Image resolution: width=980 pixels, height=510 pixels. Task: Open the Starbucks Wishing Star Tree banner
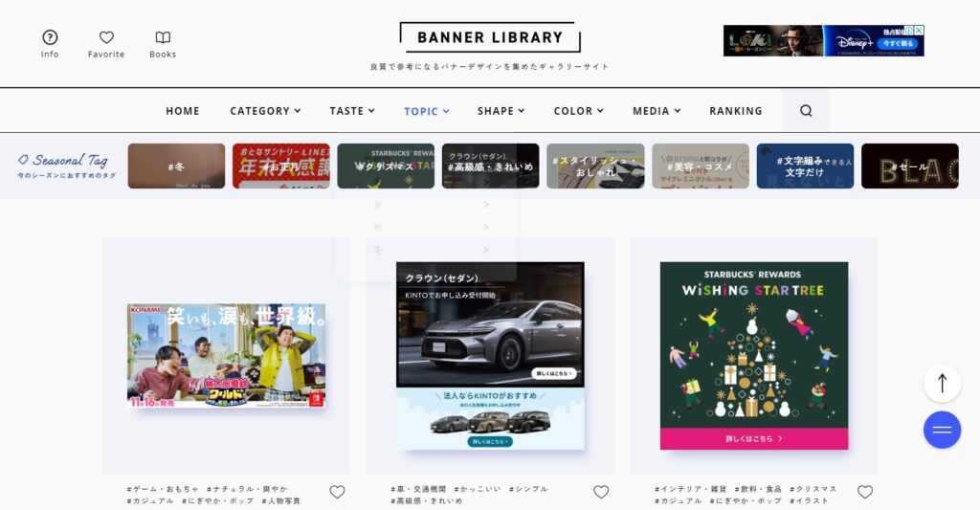pyautogui.click(x=754, y=356)
